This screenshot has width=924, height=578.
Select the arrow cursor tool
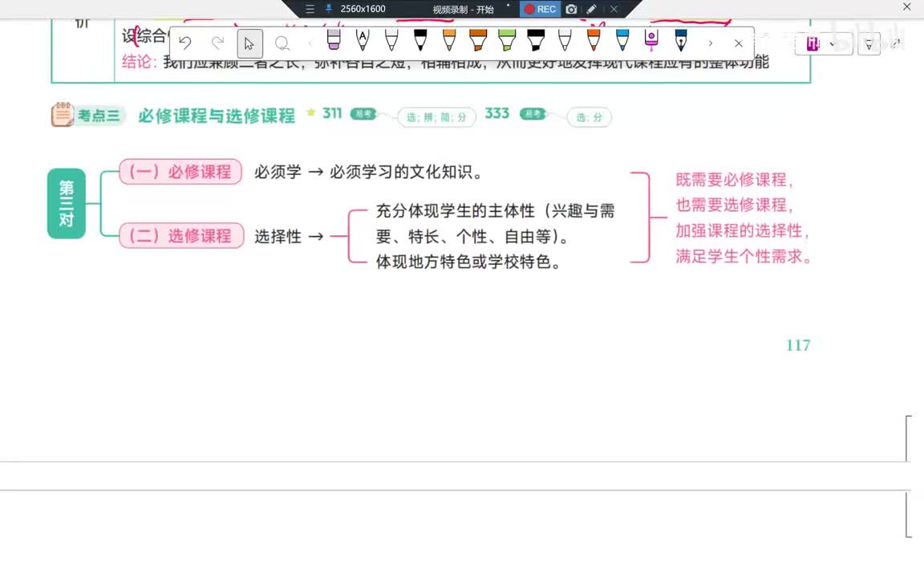[x=250, y=43]
